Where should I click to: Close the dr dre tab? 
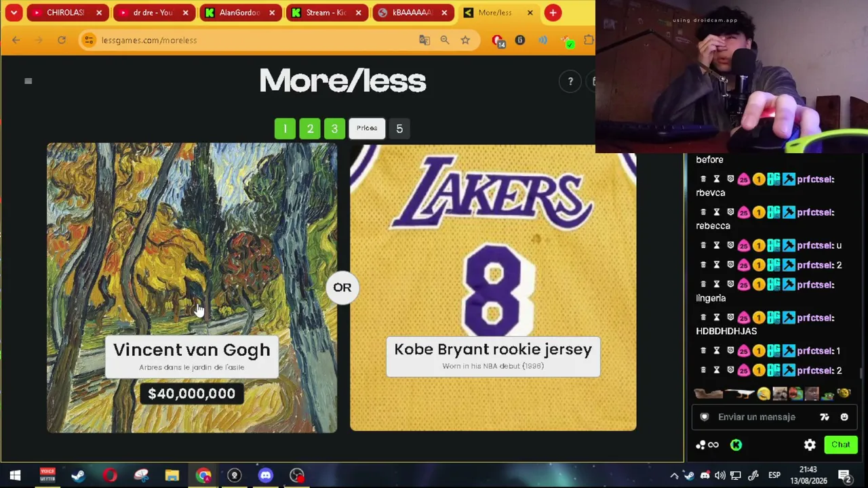pos(185,12)
